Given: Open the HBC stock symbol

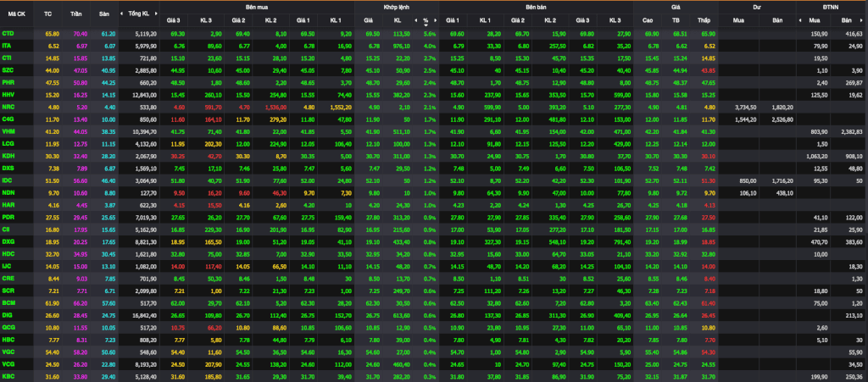Looking at the screenshot, I should 8,338.
